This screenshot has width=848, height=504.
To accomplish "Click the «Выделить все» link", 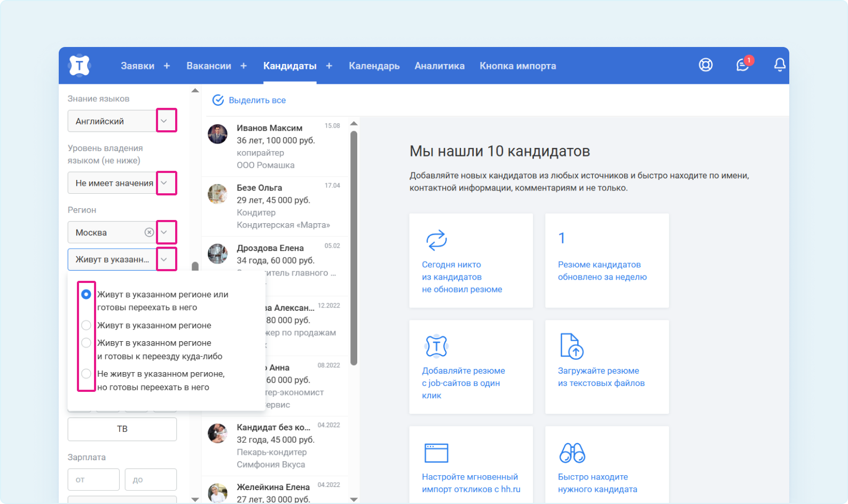I will pos(257,100).
